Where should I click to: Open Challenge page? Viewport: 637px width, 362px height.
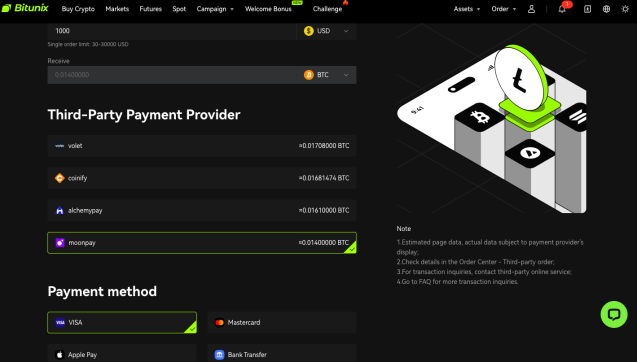pyautogui.click(x=327, y=9)
